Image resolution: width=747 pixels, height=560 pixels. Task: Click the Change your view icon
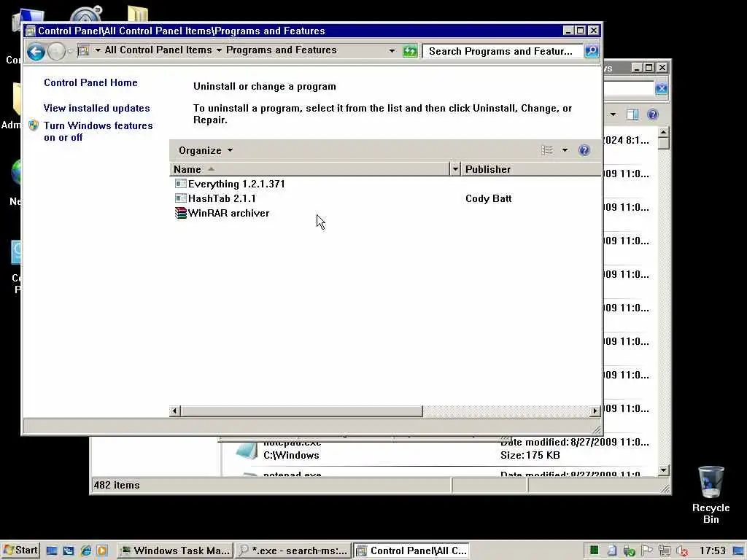click(x=547, y=150)
